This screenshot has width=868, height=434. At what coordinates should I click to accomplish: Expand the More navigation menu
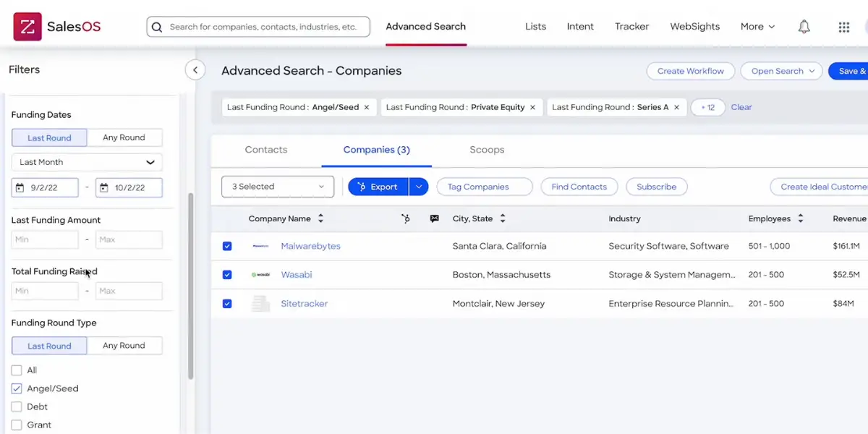(757, 27)
